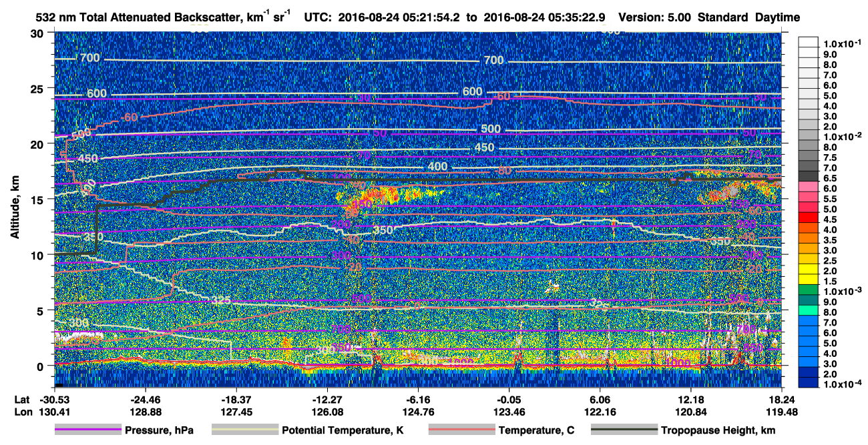Click the dark Tropopause Height legend line swatch
The width and height of the screenshot is (868, 445).
tap(623, 430)
